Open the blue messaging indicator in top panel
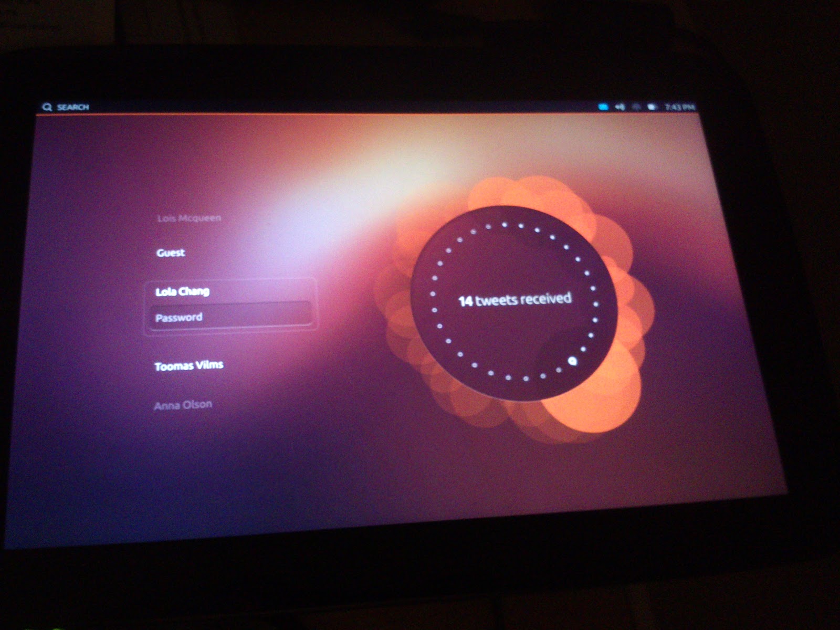This screenshot has height=630, width=840. coord(603,106)
